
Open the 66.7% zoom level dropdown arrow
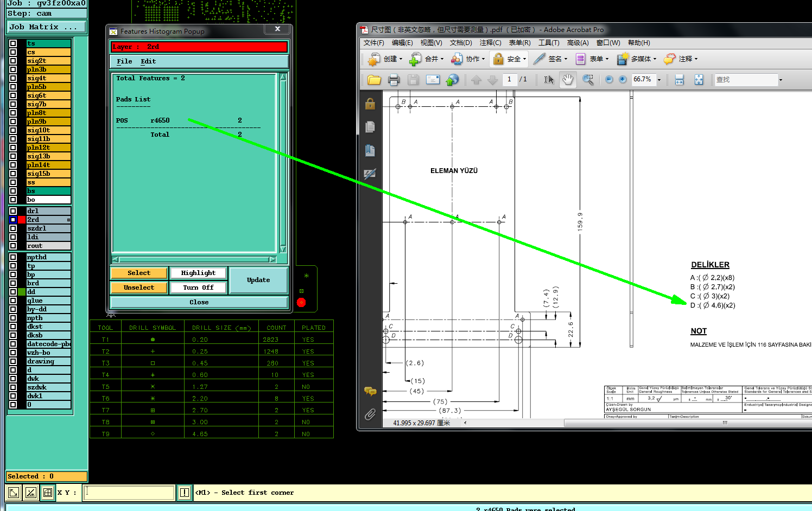[659, 80]
